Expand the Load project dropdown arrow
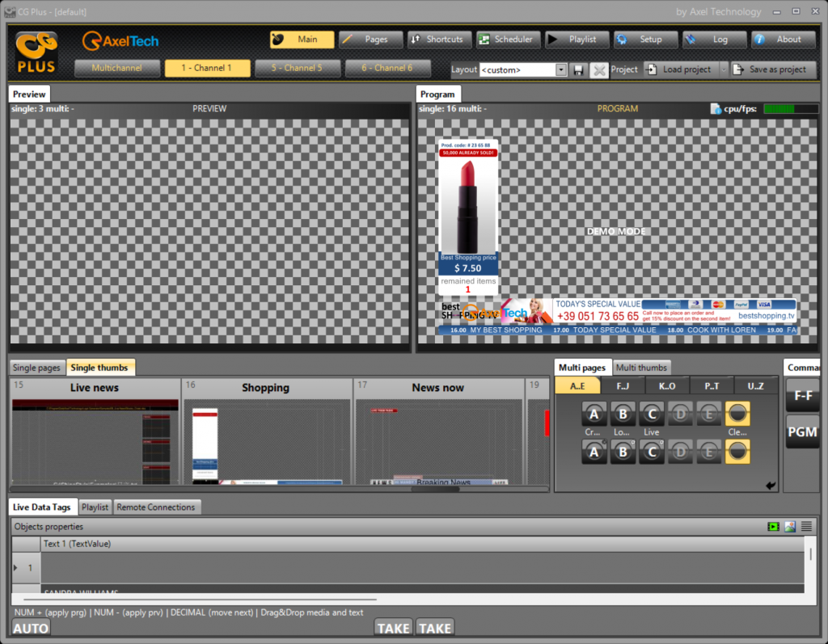The width and height of the screenshot is (828, 644). point(724,69)
